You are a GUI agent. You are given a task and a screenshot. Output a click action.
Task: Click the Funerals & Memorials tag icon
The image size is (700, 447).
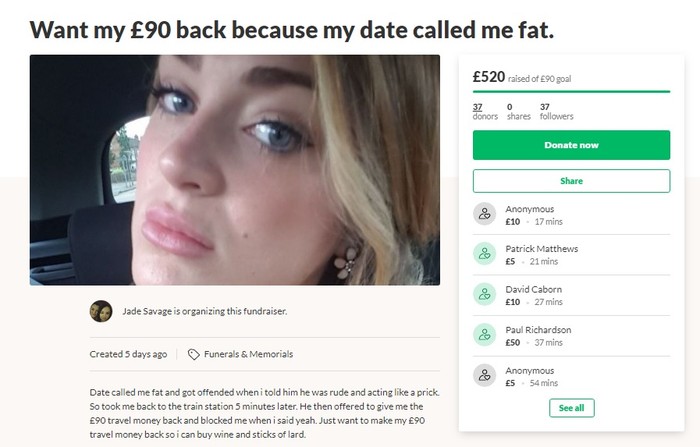pyautogui.click(x=194, y=354)
